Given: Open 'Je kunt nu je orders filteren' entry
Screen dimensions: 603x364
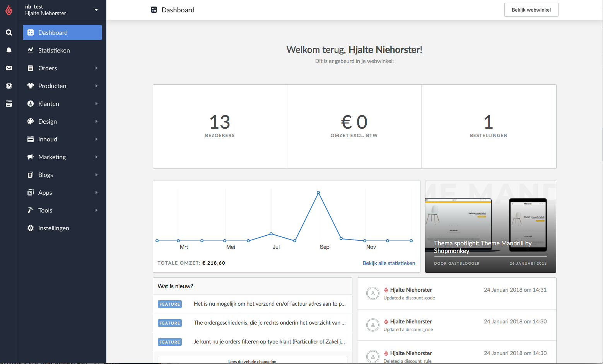Looking at the screenshot, I should point(253,342).
